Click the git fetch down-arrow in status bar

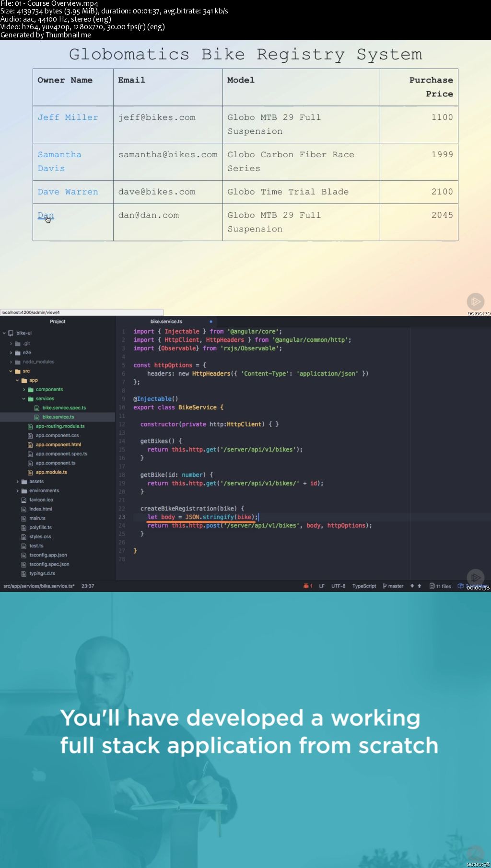(x=412, y=586)
